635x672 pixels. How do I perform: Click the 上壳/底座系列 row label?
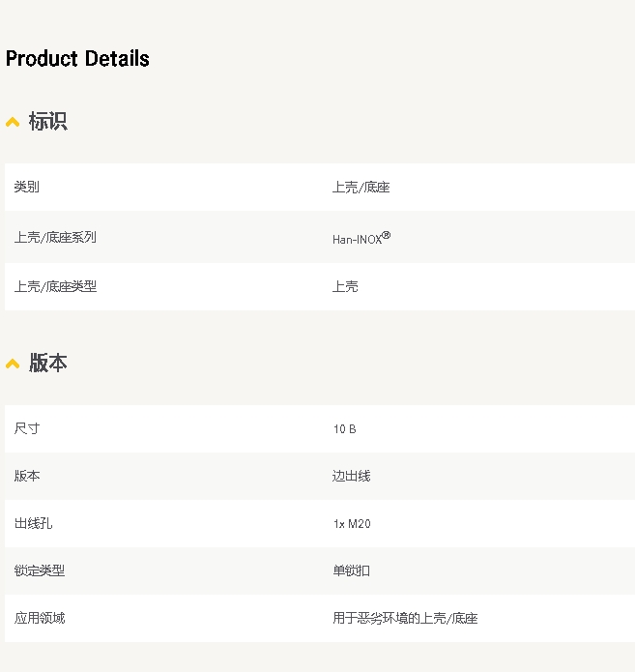coord(55,237)
